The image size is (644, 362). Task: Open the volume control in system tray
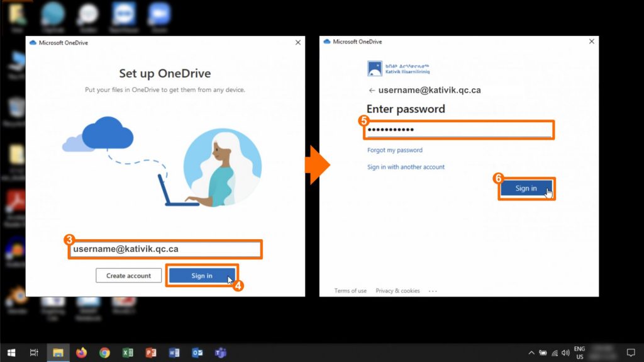click(x=565, y=353)
